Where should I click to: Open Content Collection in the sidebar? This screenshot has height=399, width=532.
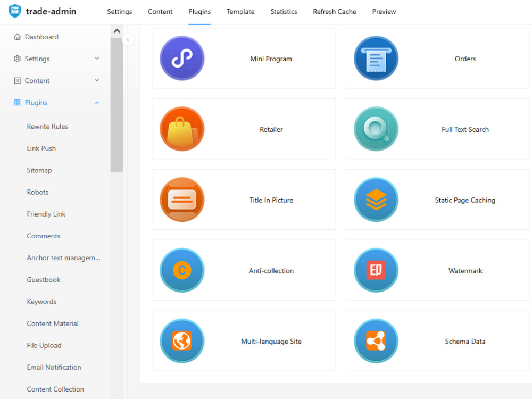pos(56,389)
